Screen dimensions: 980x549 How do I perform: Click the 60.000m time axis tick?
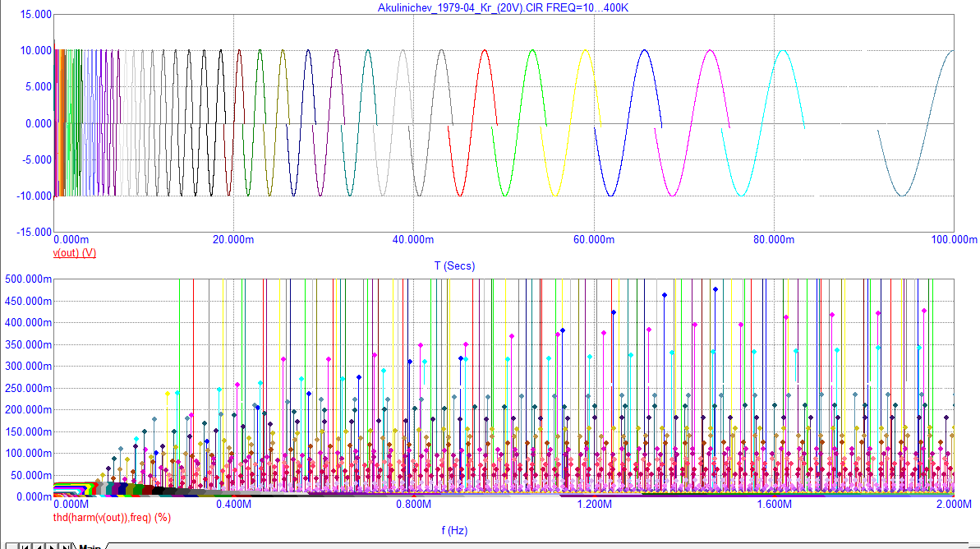(594, 239)
